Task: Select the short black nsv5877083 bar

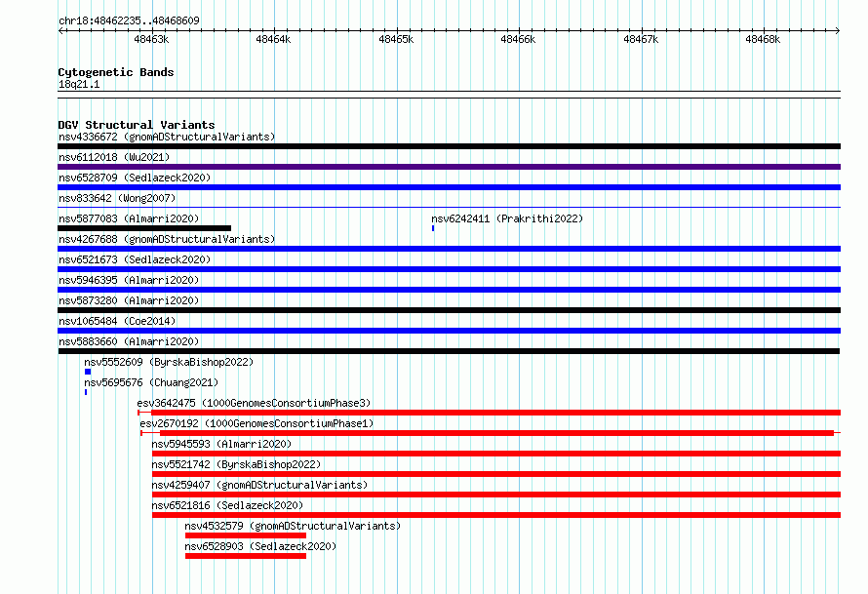Action: 144,228
